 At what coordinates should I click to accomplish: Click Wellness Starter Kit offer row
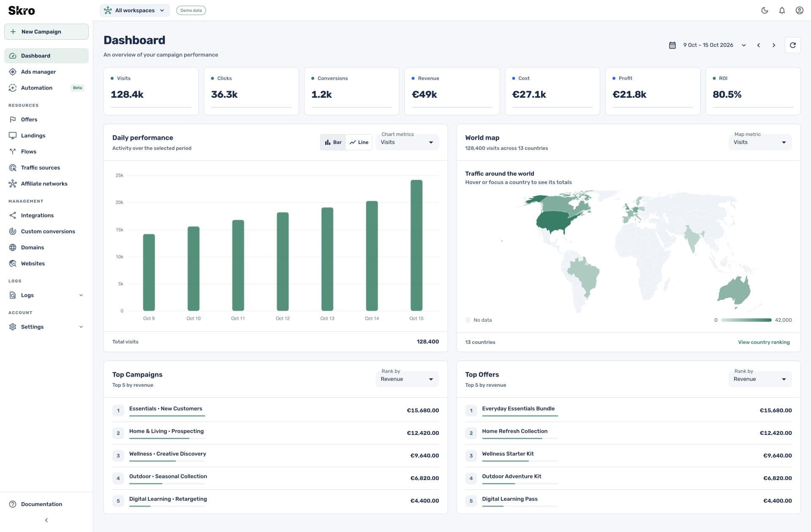(x=629, y=456)
